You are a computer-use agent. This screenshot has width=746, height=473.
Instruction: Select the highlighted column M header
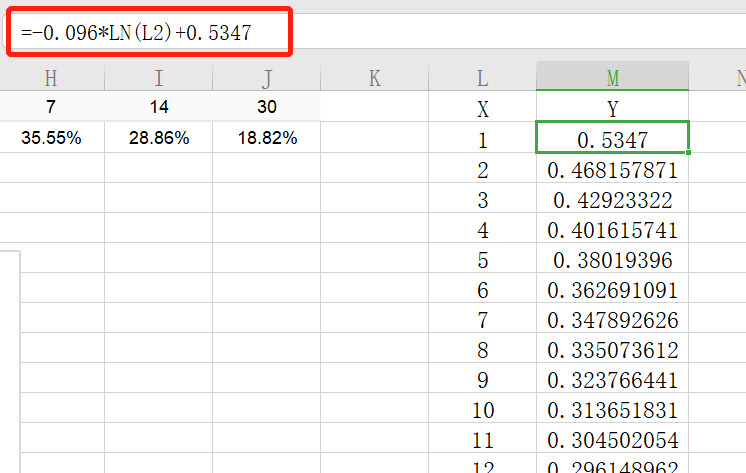point(612,76)
